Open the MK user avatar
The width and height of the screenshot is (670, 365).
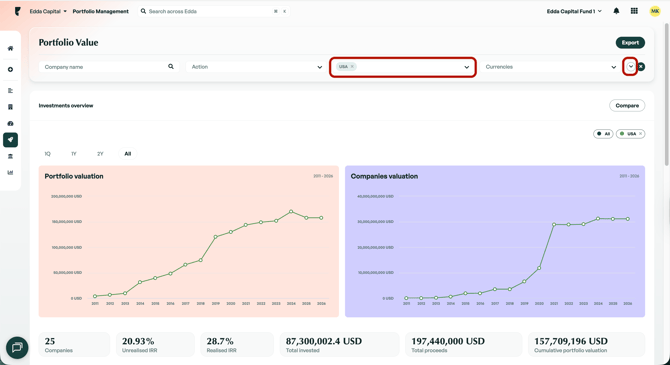655,11
